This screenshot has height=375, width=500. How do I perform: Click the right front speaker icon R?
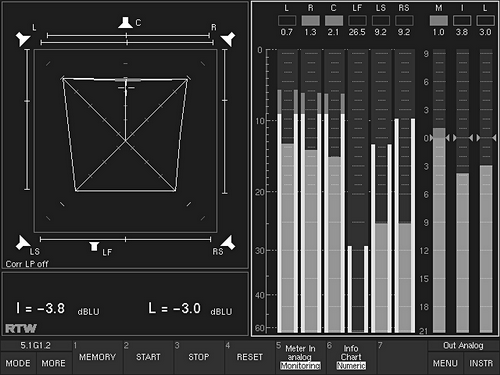[228, 39]
